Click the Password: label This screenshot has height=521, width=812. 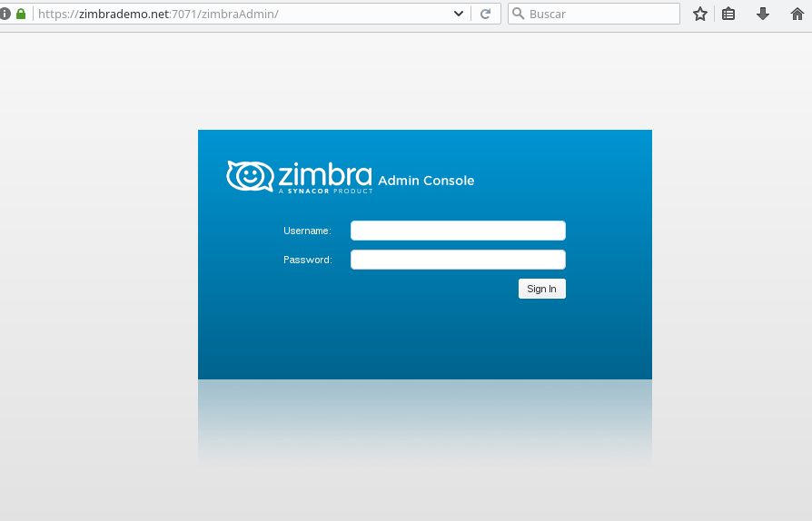tap(308, 260)
